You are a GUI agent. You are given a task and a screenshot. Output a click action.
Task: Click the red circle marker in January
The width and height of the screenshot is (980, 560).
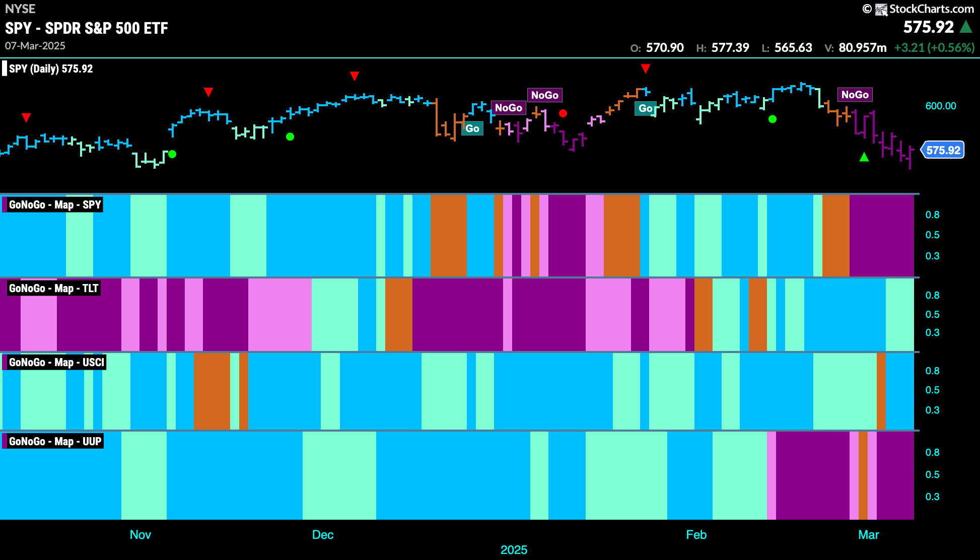tap(563, 113)
